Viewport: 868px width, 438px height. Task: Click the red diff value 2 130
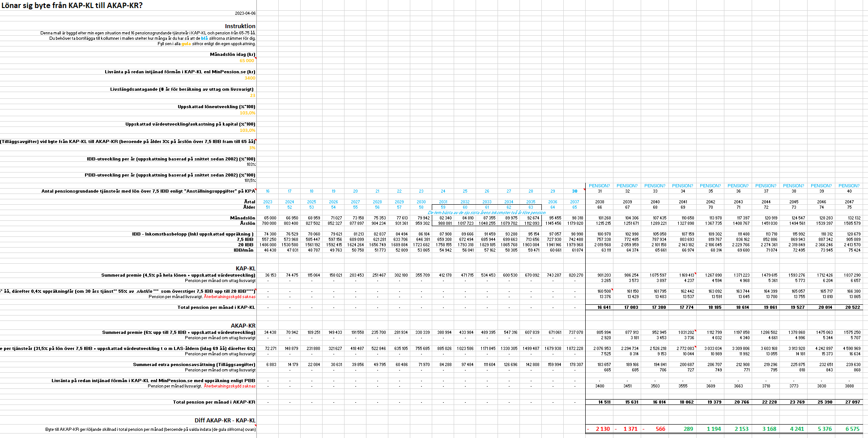(x=602, y=429)
